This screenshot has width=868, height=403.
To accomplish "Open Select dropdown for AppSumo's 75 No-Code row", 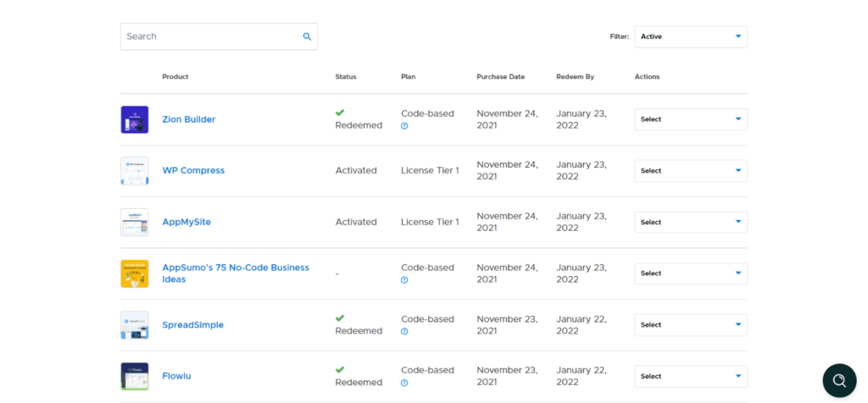I will 691,273.
